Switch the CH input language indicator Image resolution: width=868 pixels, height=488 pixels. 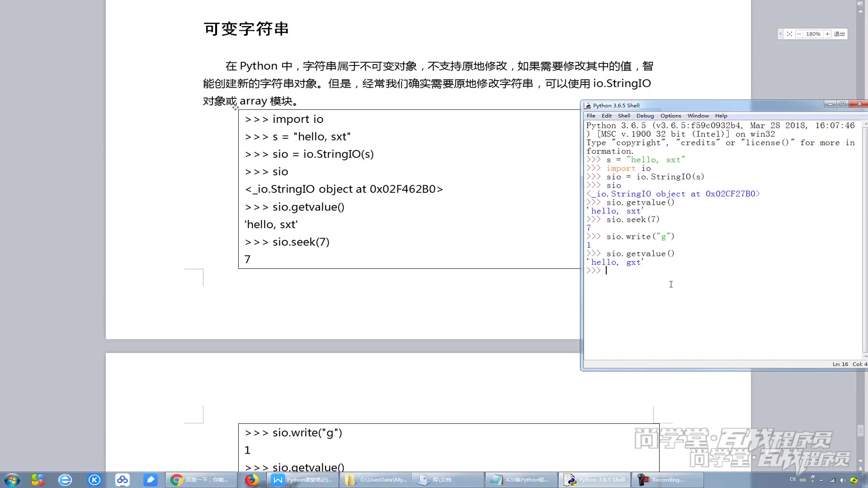click(x=793, y=480)
